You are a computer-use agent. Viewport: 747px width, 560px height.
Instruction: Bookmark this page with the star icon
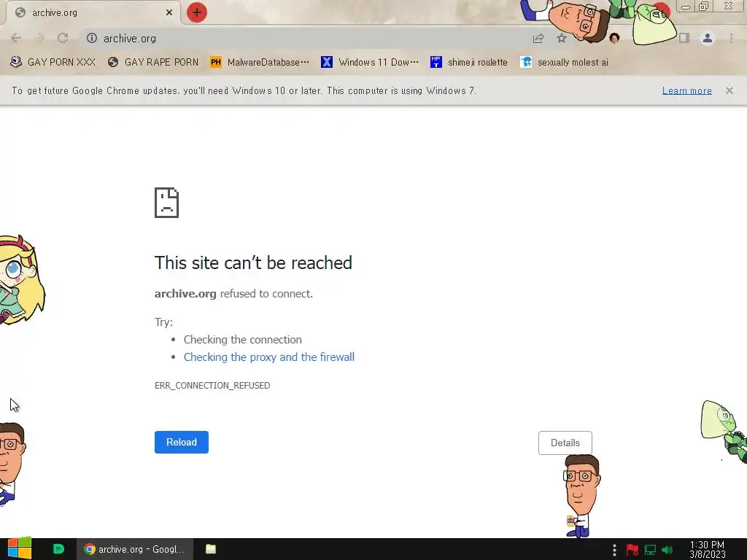coord(562,39)
